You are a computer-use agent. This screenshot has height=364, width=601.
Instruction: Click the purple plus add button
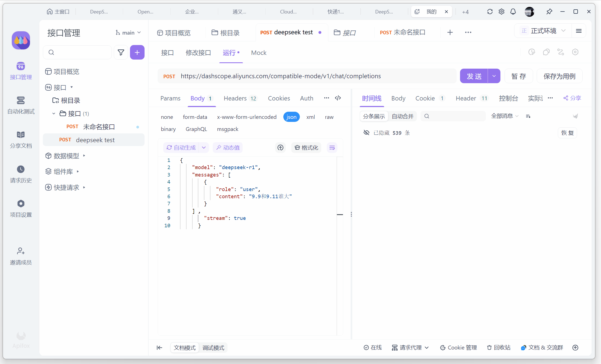(137, 52)
